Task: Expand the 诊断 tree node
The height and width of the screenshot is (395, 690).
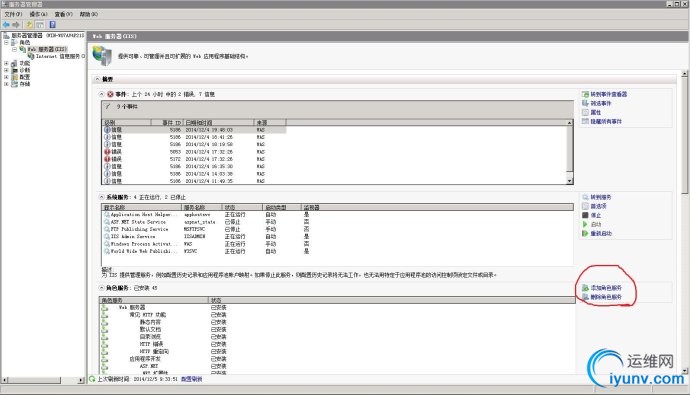Action: [x=6, y=70]
